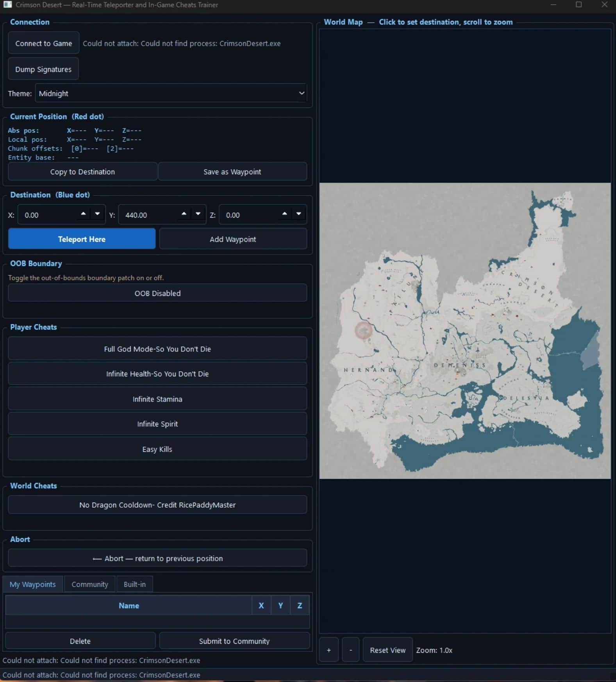Decrease the Y destination value with down arrow
Viewport: 616px width, 682px height.
pos(198,214)
